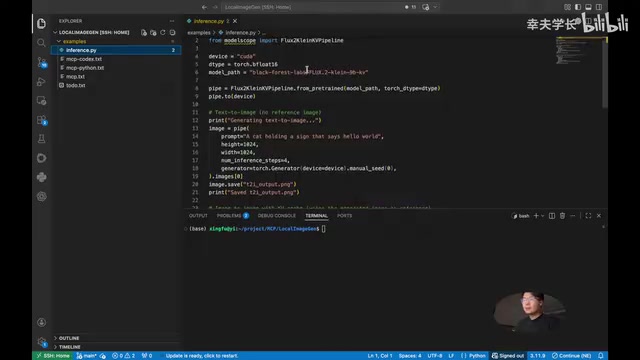Open errors and warnings status item

(123, 356)
